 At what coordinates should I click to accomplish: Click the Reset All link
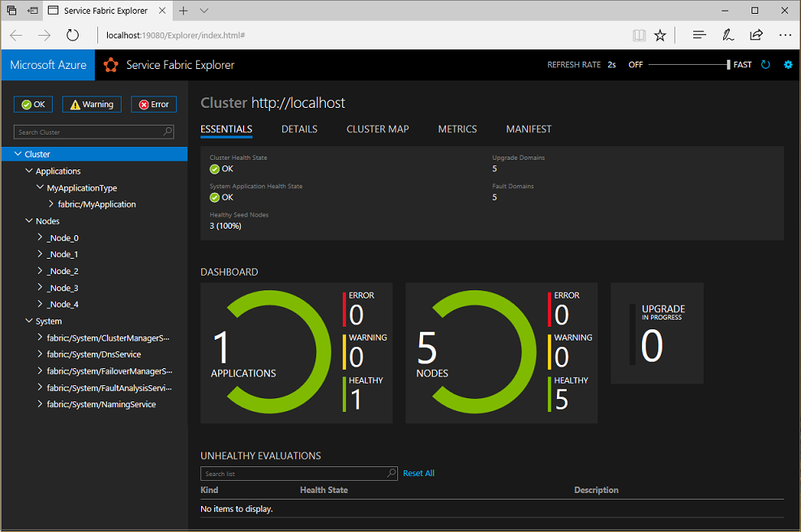[x=418, y=473]
